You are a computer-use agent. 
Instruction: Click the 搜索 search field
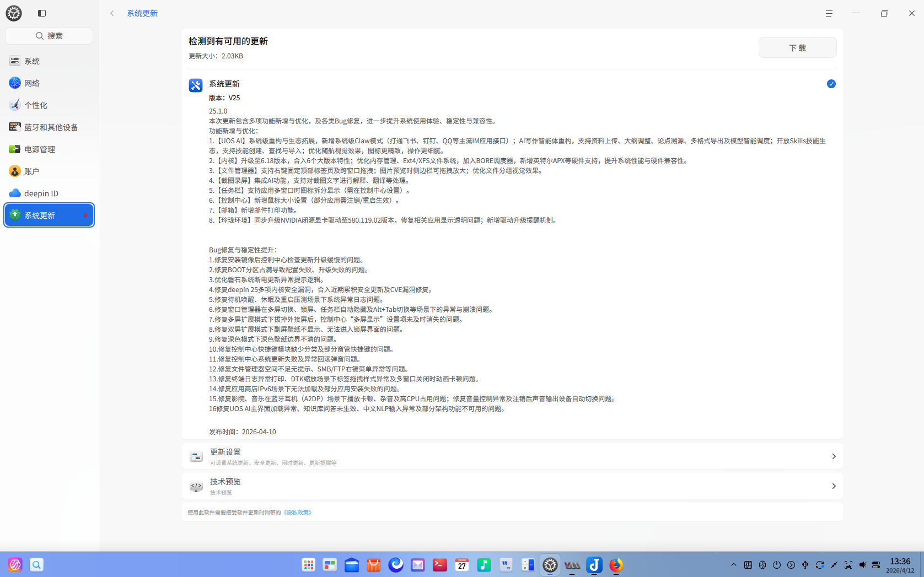tap(49, 36)
